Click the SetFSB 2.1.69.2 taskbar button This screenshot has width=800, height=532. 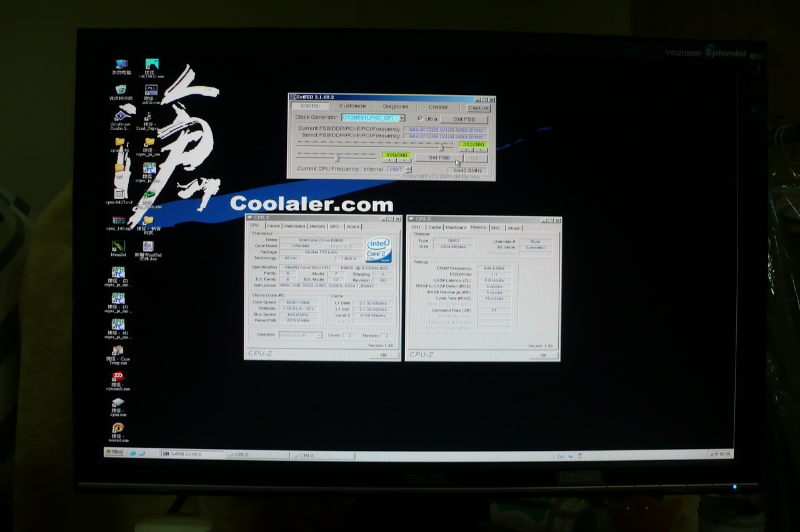(x=192, y=454)
